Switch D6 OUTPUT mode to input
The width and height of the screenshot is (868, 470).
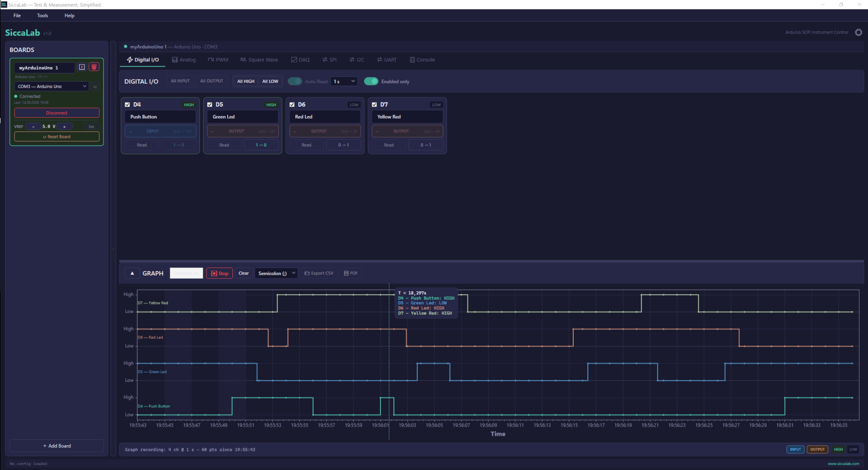325,131
